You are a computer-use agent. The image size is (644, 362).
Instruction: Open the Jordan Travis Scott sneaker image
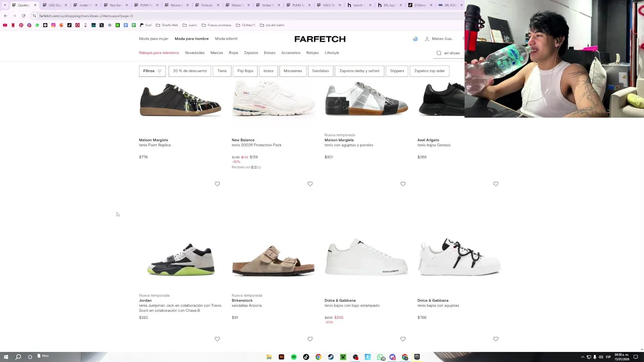click(x=181, y=259)
